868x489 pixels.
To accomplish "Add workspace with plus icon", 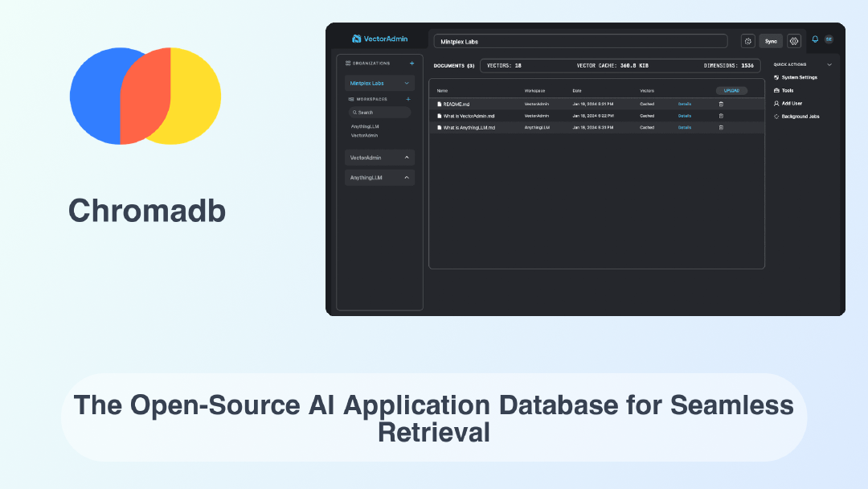I will click(x=408, y=99).
